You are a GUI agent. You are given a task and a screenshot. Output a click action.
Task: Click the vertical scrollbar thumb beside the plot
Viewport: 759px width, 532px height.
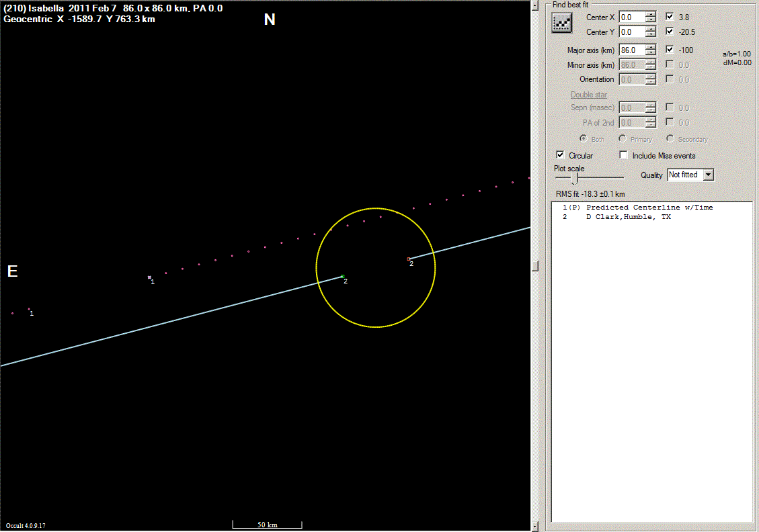click(x=535, y=266)
